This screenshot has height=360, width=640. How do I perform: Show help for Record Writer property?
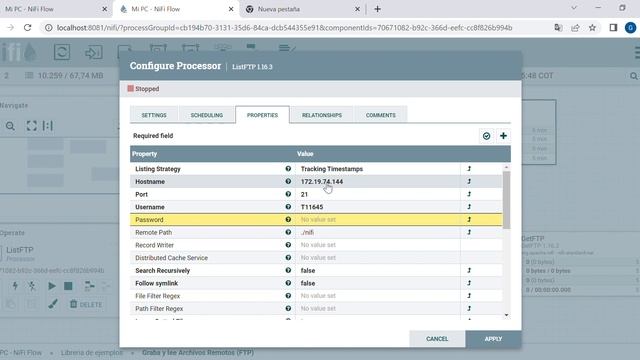[x=288, y=244]
